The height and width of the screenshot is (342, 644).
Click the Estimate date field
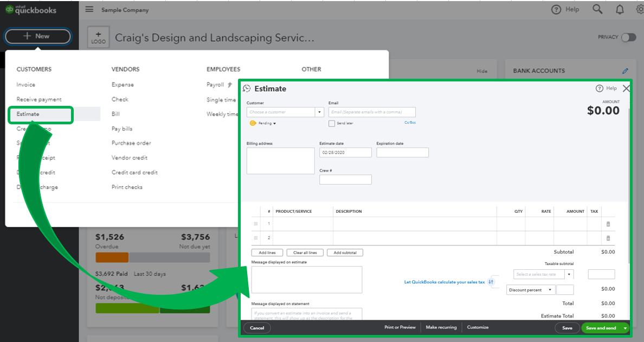(x=345, y=152)
